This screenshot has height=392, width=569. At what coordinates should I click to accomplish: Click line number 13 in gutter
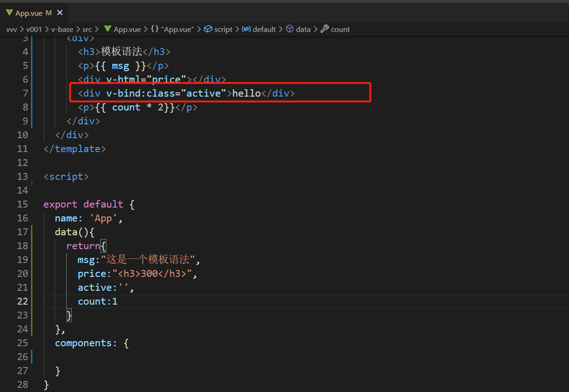[23, 177]
